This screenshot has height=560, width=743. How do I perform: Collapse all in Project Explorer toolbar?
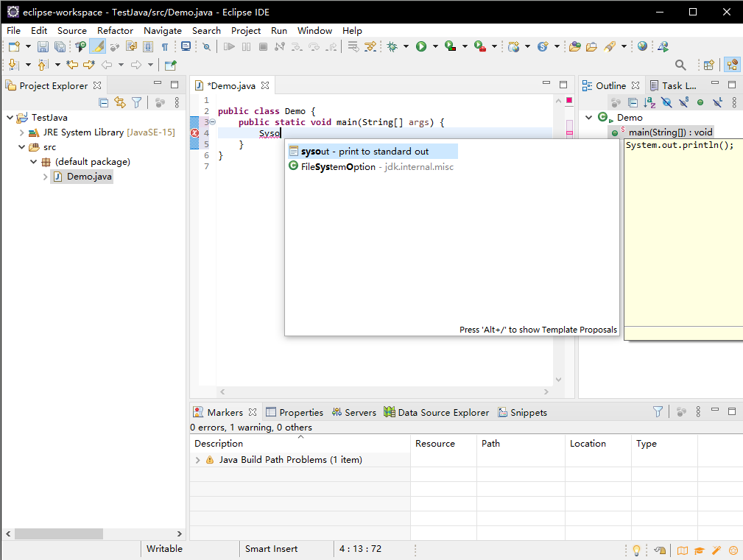point(104,102)
